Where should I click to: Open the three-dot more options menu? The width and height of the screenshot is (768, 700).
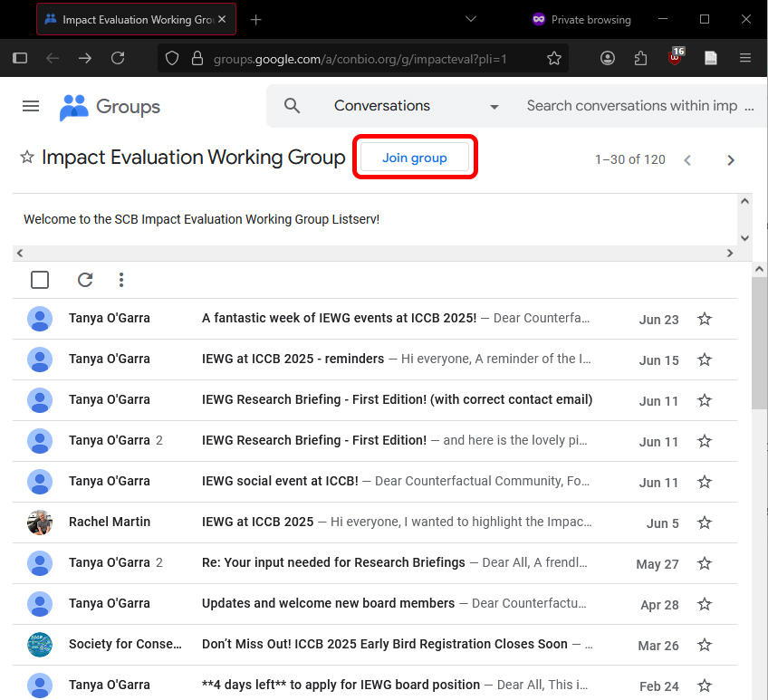121,280
